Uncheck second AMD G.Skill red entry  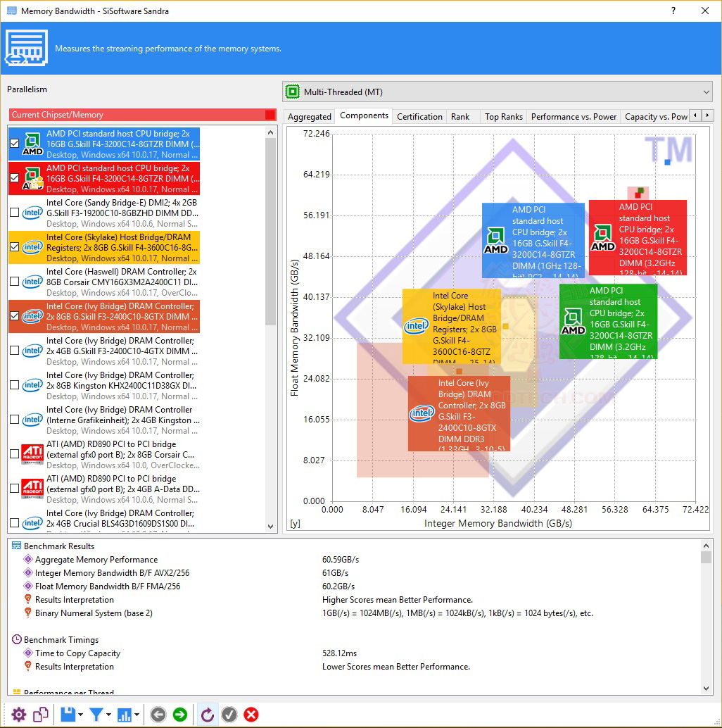tap(14, 178)
